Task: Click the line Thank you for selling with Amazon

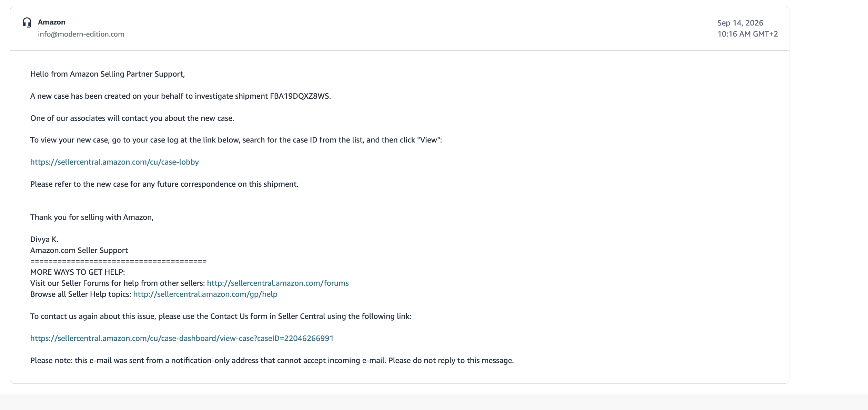Action: [x=92, y=217]
